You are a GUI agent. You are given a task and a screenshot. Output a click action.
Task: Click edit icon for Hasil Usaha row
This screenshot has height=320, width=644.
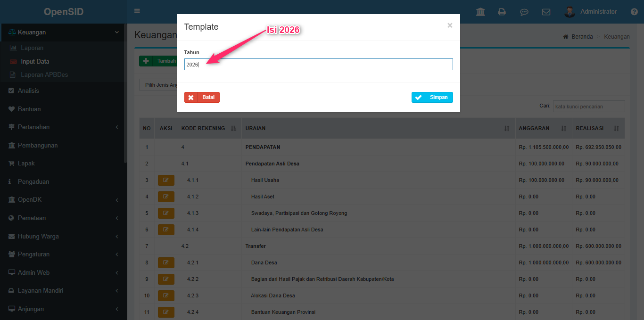166,180
